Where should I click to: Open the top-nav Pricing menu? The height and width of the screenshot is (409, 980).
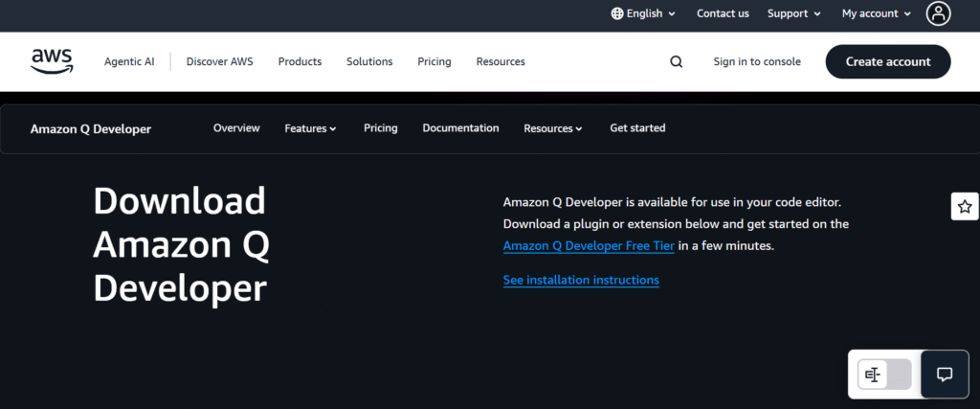coord(434,62)
